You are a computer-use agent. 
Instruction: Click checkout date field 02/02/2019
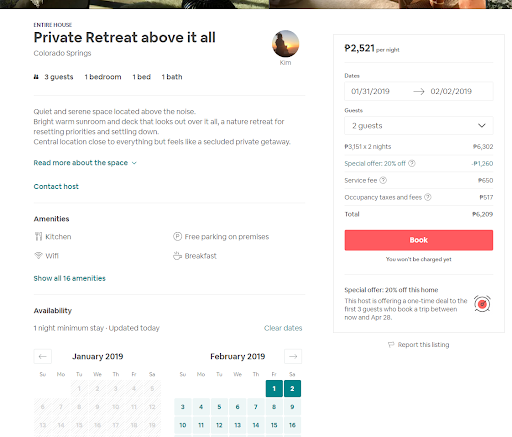pos(451,91)
